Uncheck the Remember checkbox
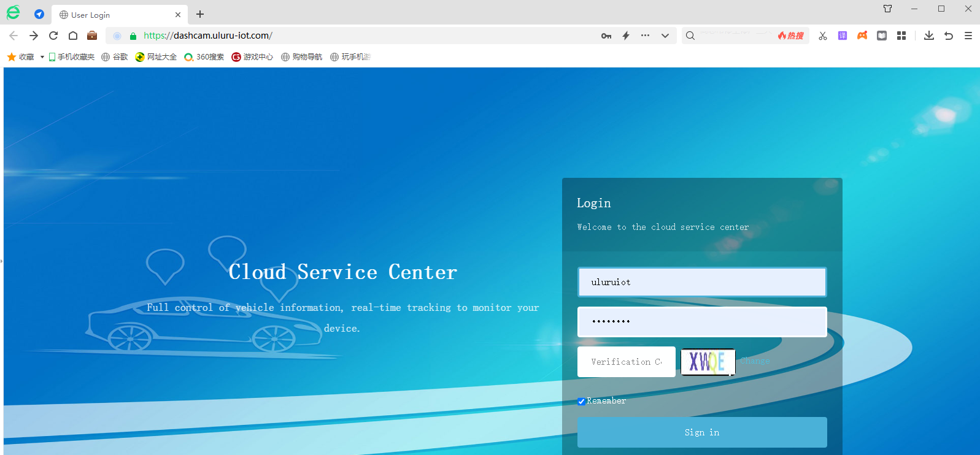 (x=581, y=402)
